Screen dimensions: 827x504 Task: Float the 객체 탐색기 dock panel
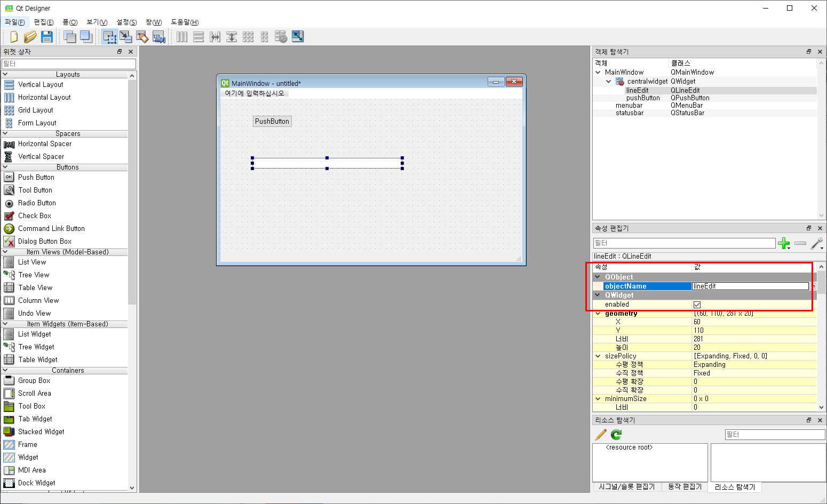(809, 52)
